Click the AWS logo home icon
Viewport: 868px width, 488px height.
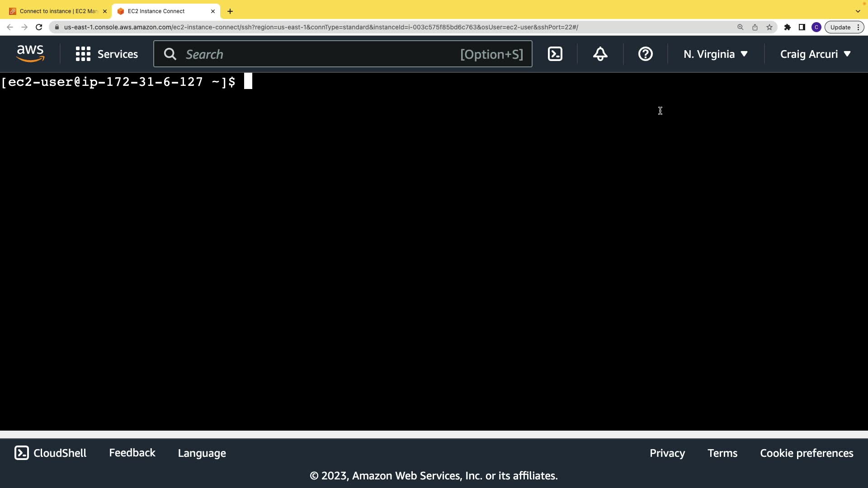coord(30,54)
